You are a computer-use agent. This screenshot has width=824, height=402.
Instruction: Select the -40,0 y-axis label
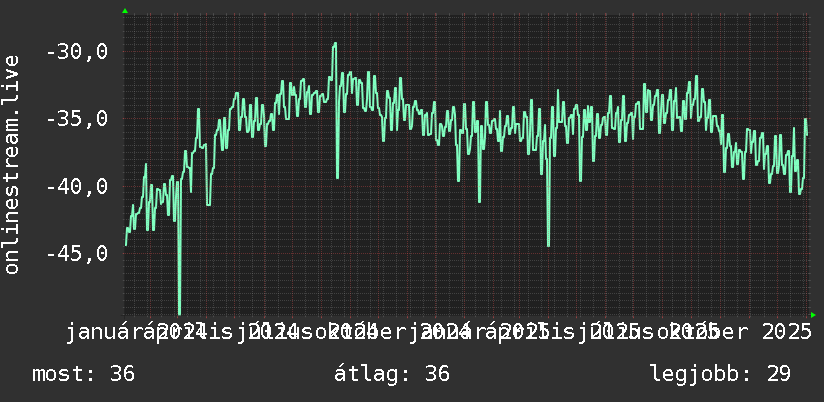coord(77,186)
